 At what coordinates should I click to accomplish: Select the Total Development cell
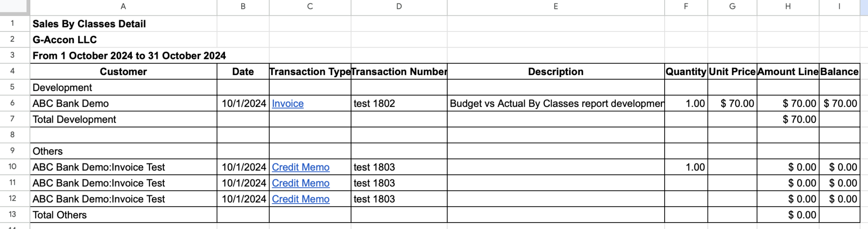(x=74, y=120)
